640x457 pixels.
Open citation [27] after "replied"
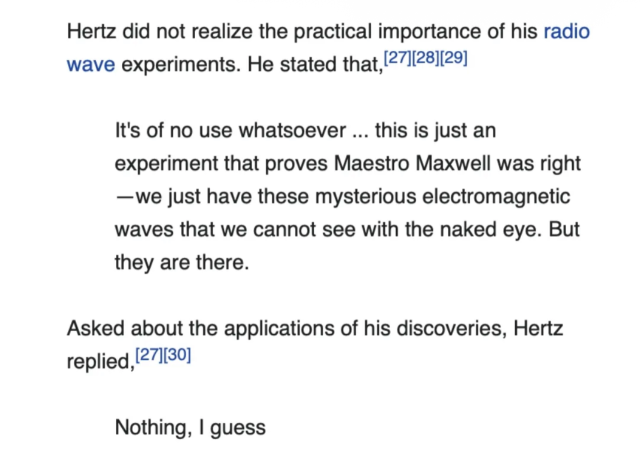pyautogui.click(x=149, y=353)
